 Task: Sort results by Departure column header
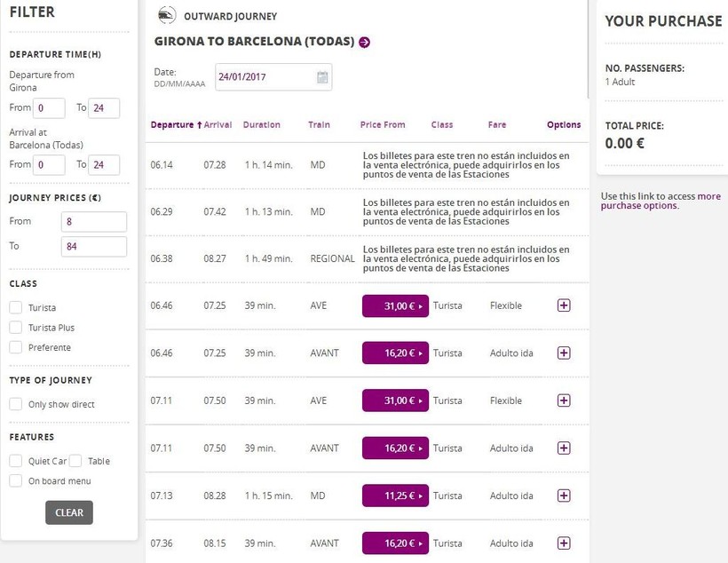click(176, 125)
